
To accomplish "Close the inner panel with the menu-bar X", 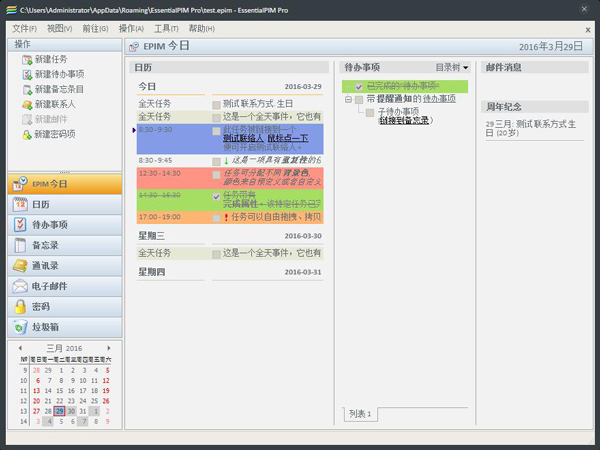I will click(588, 30).
